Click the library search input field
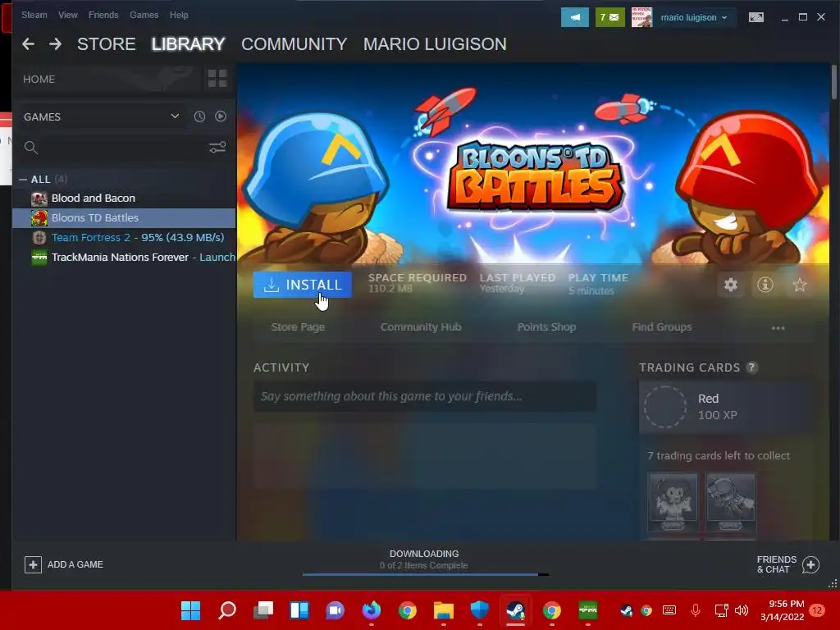The width and height of the screenshot is (840, 630). 122,148
